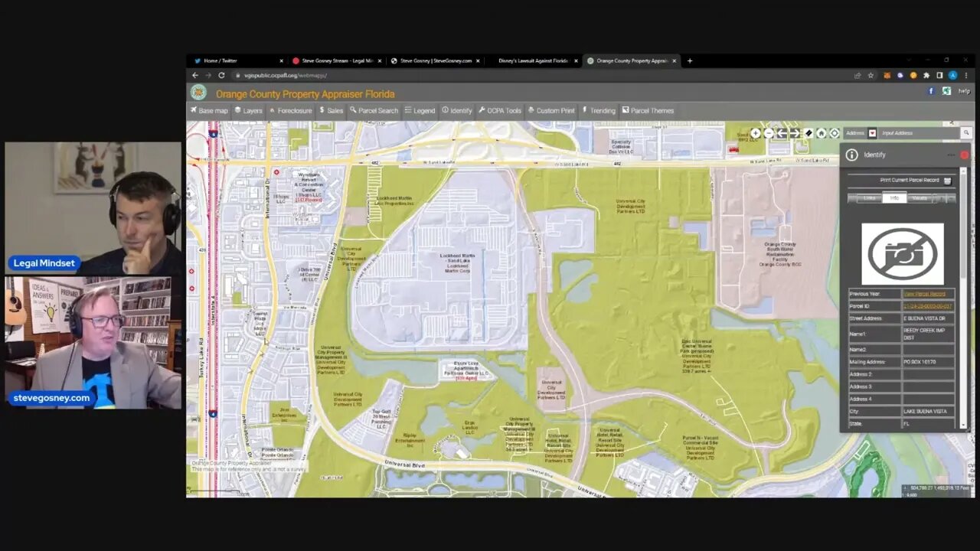Open OCPA Tools menu

[x=500, y=110]
